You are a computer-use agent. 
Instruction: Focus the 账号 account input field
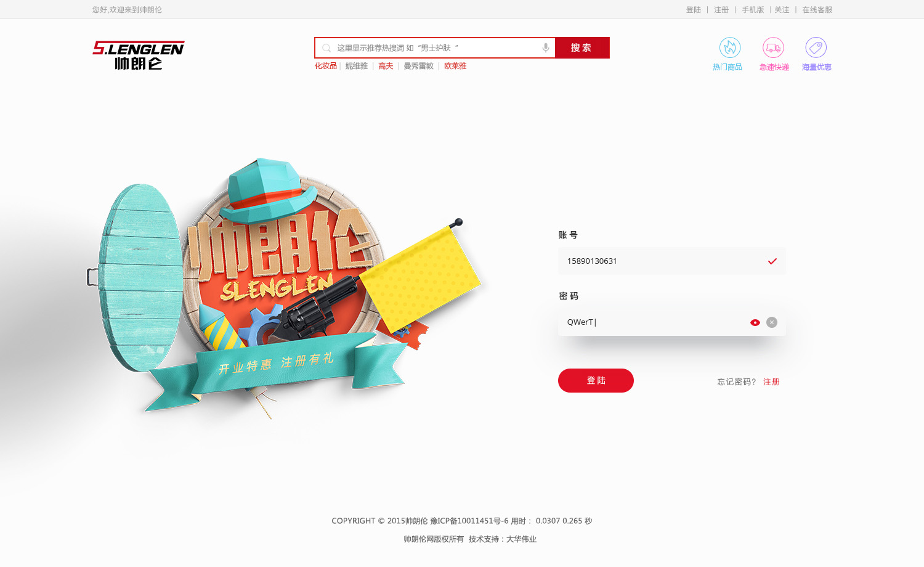point(671,261)
